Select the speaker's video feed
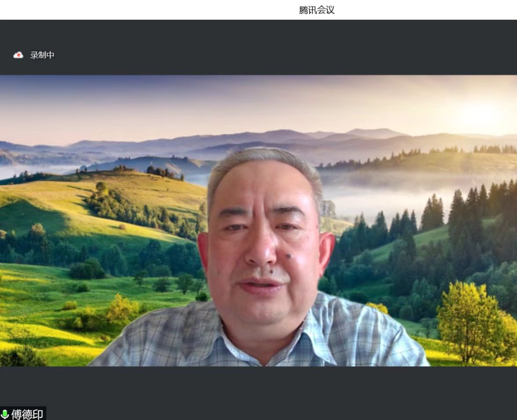This screenshot has height=420, width=517. (258, 221)
